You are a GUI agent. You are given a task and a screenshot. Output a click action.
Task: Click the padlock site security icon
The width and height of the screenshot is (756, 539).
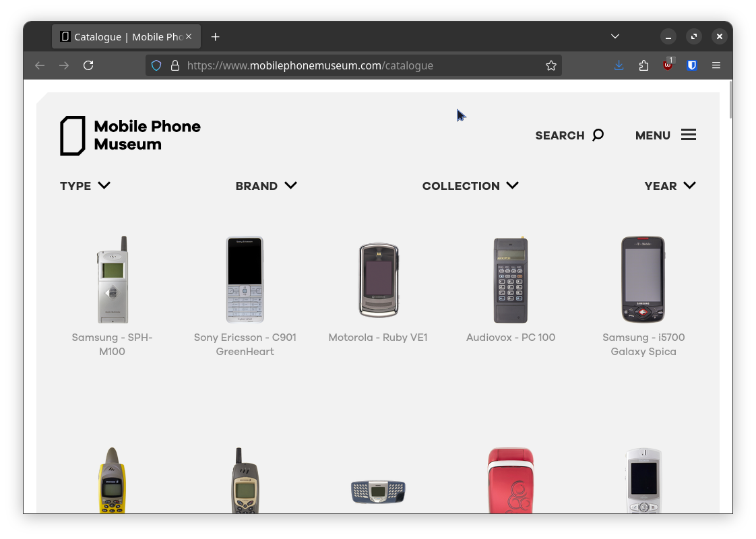point(175,65)
